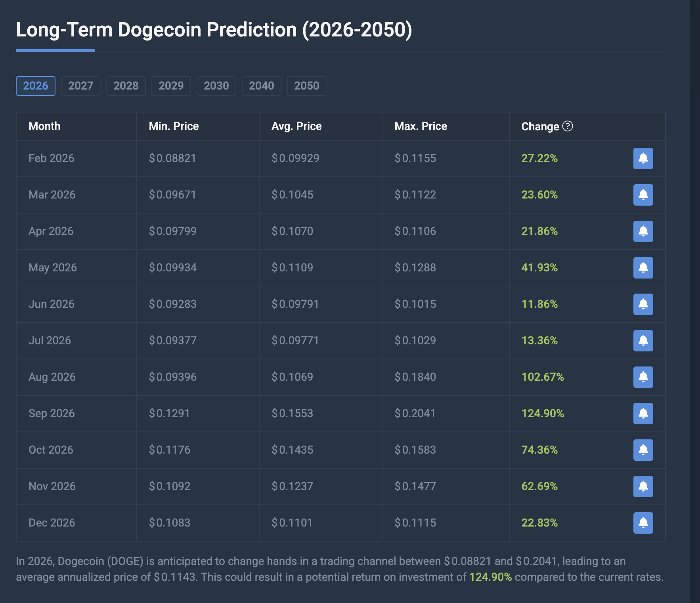The height and width of the screenshot is (603, 700).
Task: View the 2050 prediction tab
Action: click(x=307, y=86)
